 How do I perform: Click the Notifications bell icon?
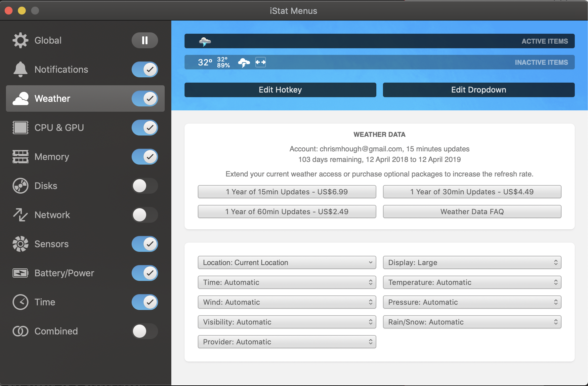pyautogui.click(x=21, y=69)
